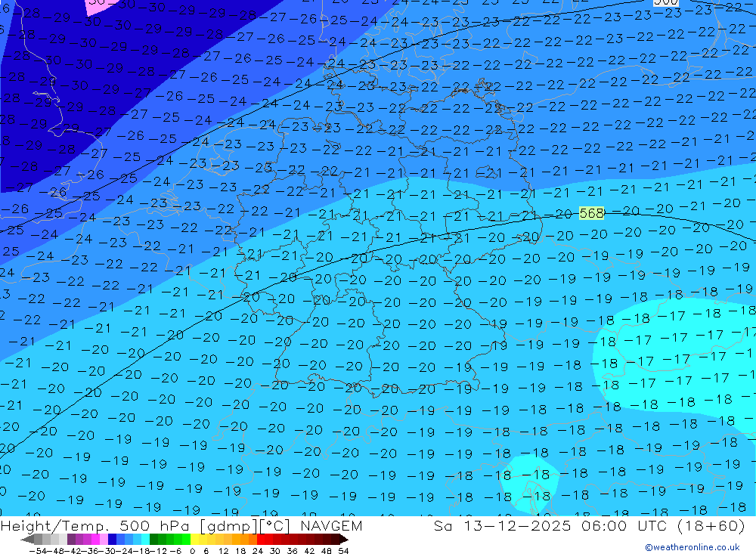This screenshot has height=554, width=756.
Task: Click the '0' value on color scale
Action: pyautogui.click(x=192, y=550)
